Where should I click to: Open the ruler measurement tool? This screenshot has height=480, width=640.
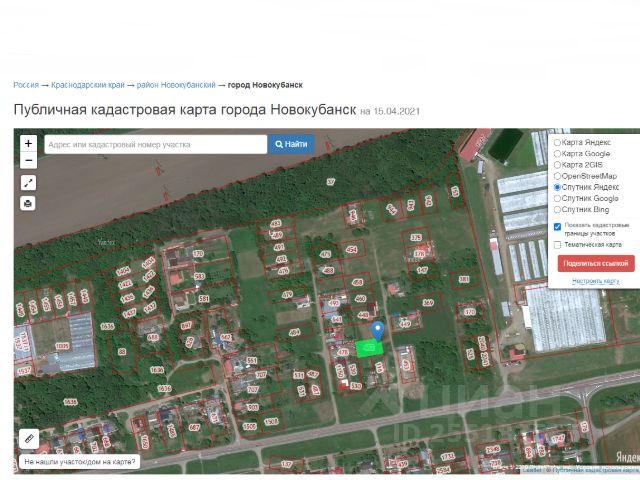(x=29, y=438)
